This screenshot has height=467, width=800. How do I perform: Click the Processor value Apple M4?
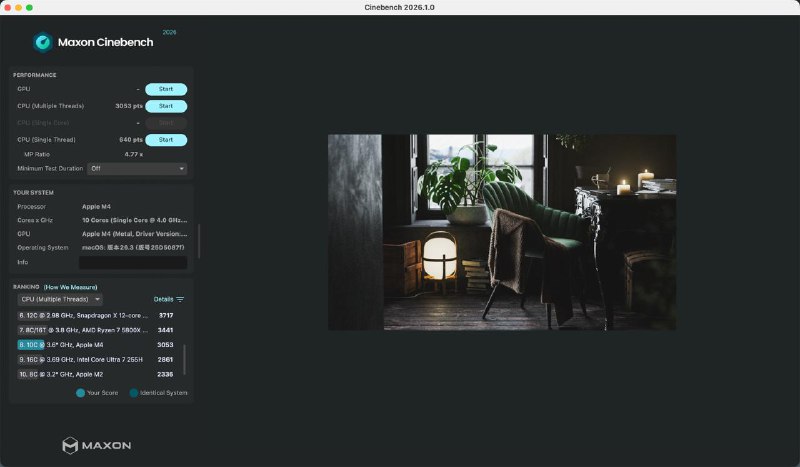tap(96, 207)
